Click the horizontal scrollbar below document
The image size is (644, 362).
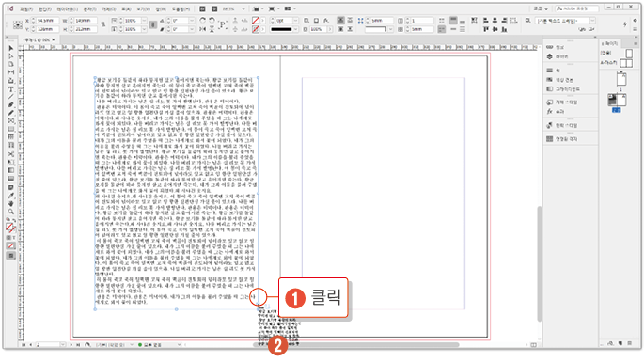355,345
